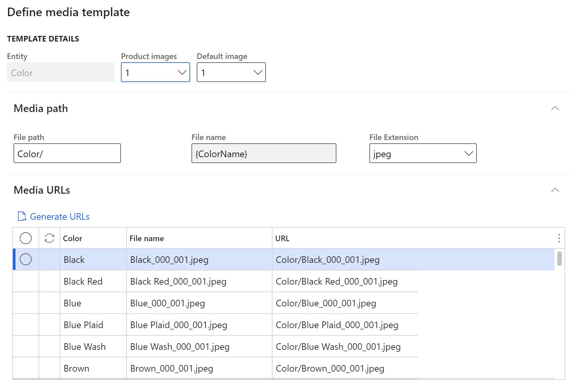Open the File Extension jpeg dropdown
This screenshot has height=392, width=574.
tap(423, 153)
